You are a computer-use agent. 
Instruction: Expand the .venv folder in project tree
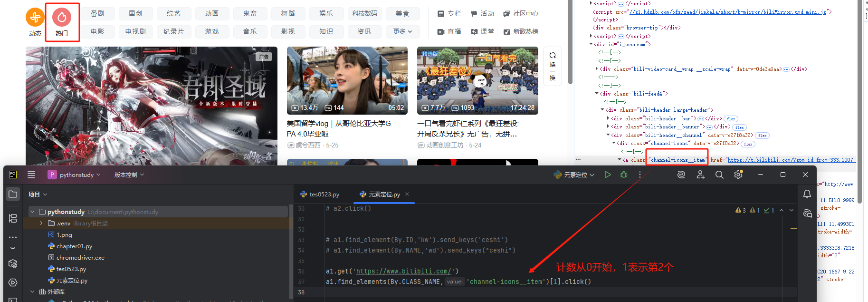click(41, 223)
